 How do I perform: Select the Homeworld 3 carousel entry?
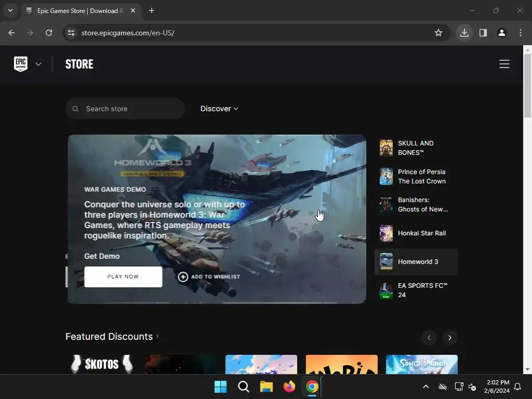click(x=416, y=262)
